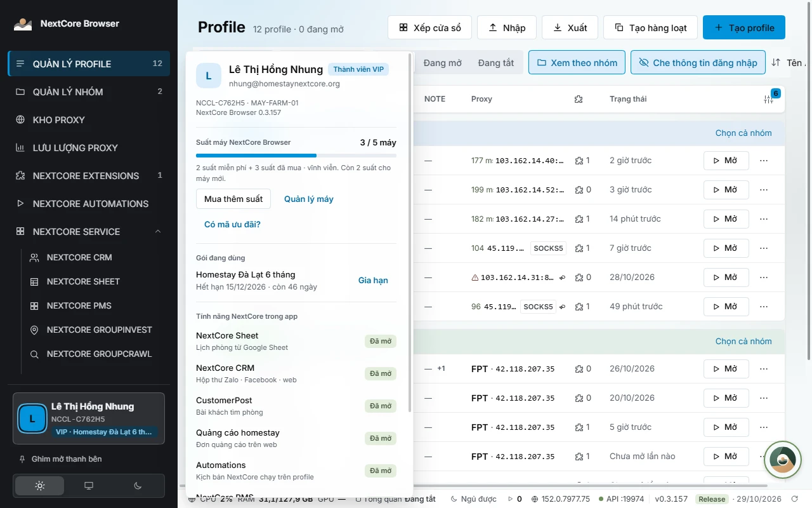Click the Có mã ưu đãi? link
Viewport: 812px width, 508px height.
232,224
